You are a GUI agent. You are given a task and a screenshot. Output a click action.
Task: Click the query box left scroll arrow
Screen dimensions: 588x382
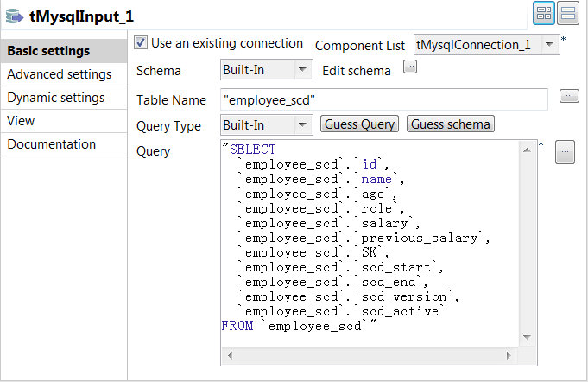[229, 355]
